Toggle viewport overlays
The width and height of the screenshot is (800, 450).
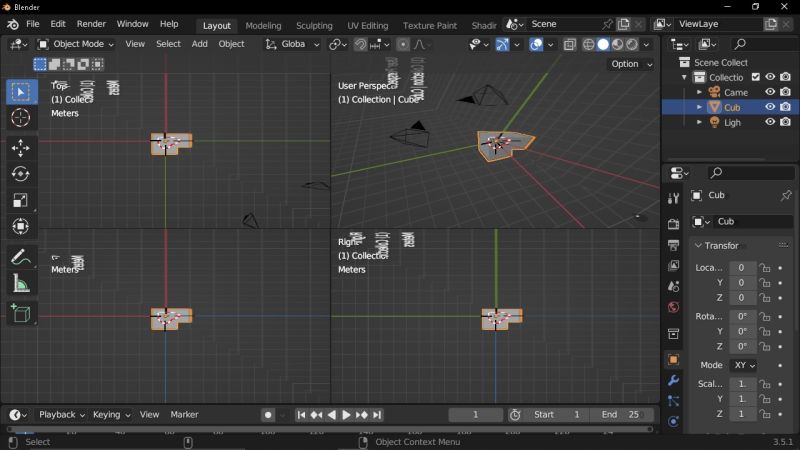(536, 44)
